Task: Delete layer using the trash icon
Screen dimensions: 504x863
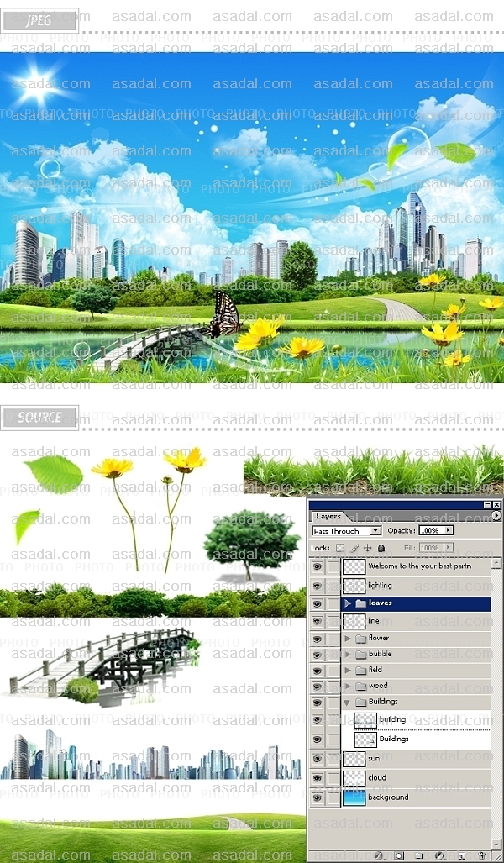Action: click(x=481, y=855)
